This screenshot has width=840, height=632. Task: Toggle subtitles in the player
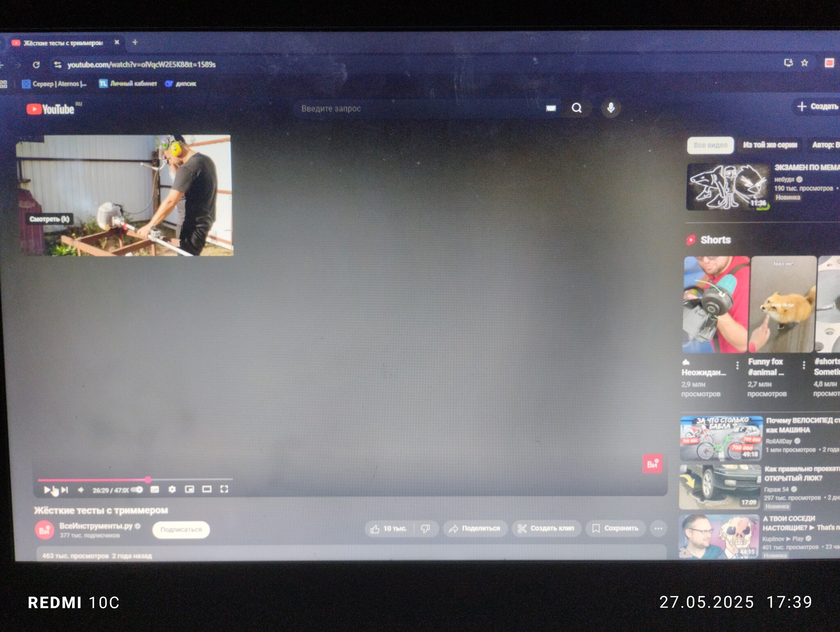click(155, 489)
